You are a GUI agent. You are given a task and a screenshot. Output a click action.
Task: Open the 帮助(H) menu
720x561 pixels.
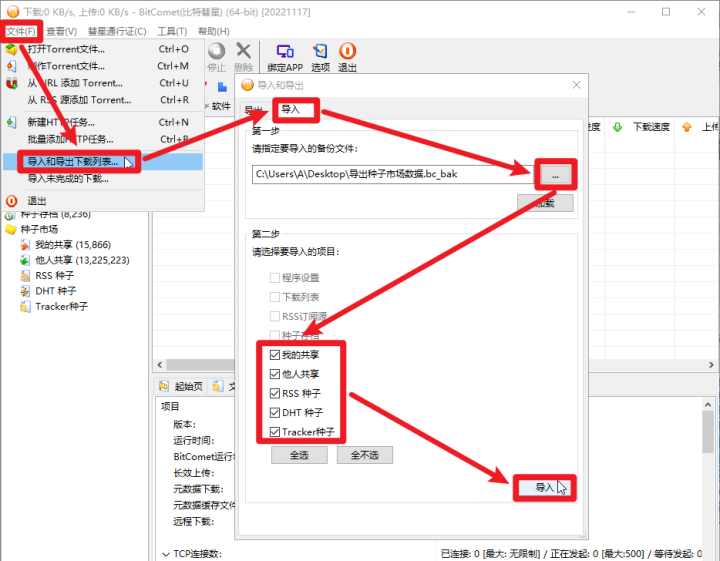(x=214, y=31)
